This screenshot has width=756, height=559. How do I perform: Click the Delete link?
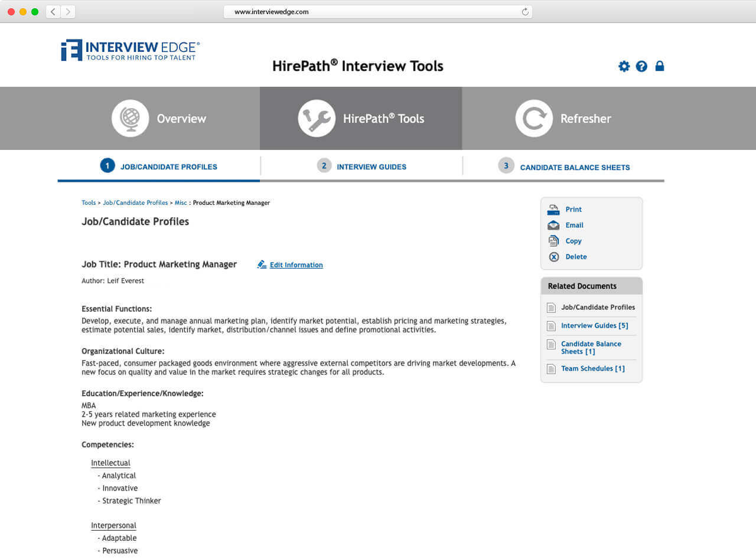tap(576, 257)
